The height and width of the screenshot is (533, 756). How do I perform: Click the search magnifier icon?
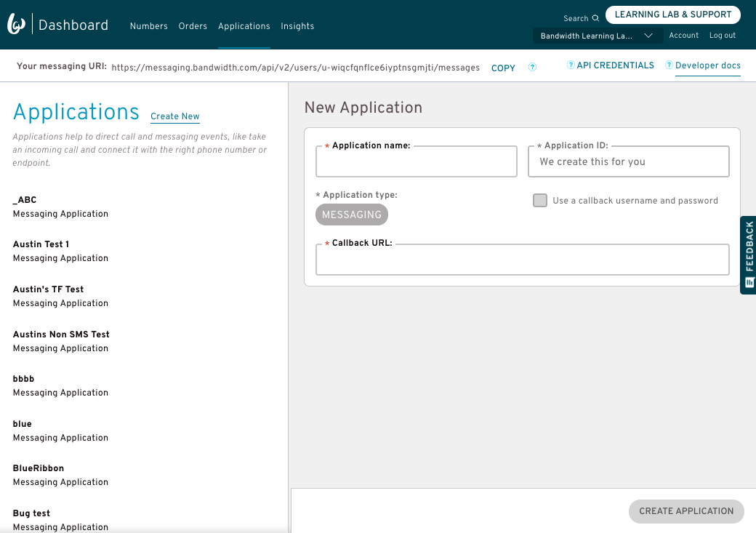pyautogui.click(x=595, y=18)
